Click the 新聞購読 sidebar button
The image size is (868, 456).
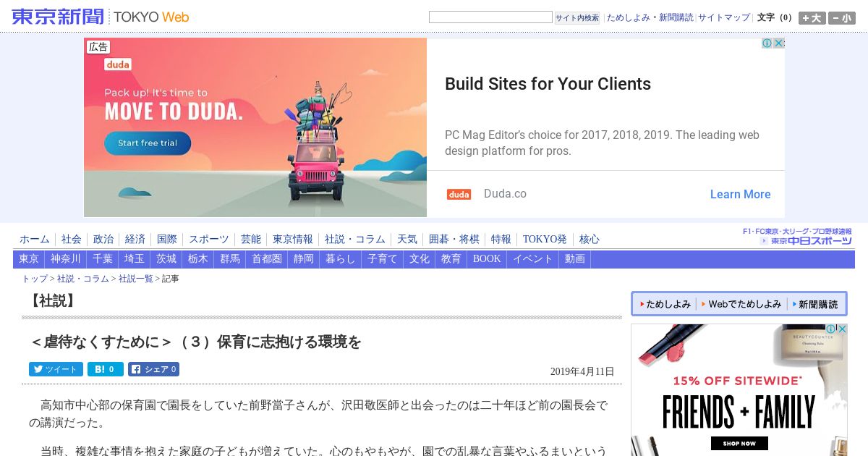click(x=816, y=304)
